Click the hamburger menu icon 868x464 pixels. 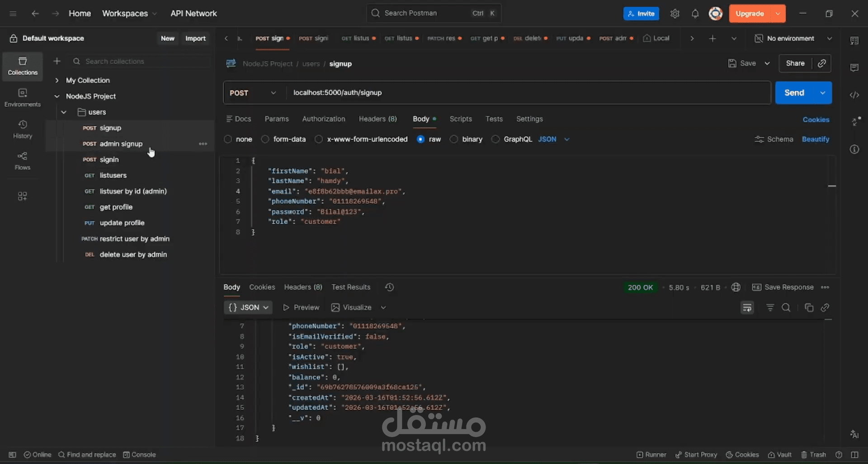(x=13, y=14)
